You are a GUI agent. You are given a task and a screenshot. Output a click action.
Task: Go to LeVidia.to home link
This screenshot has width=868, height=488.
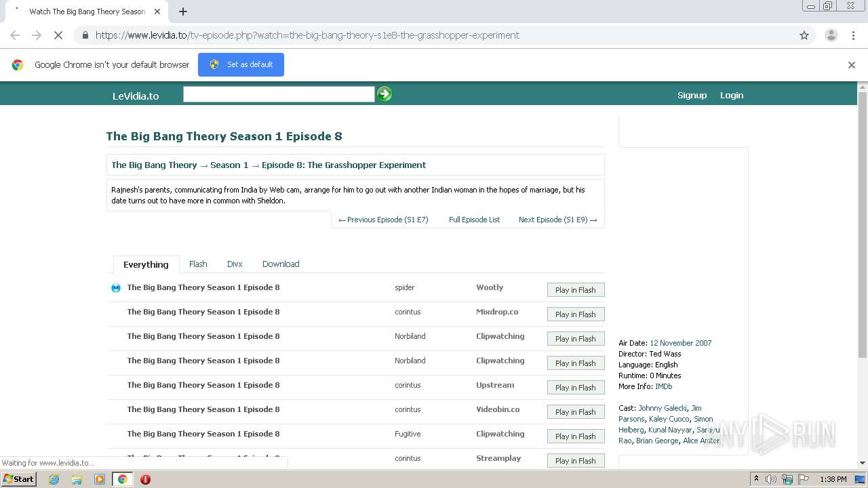pos(136,96)
